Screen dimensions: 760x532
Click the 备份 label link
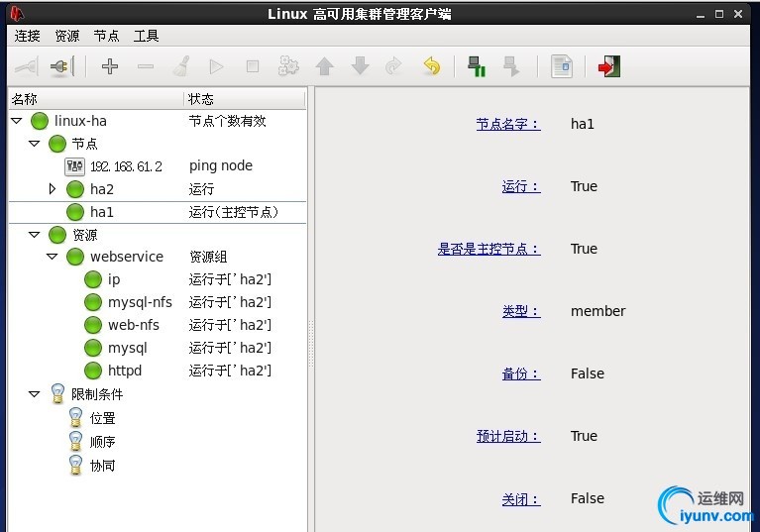[521, 373]
